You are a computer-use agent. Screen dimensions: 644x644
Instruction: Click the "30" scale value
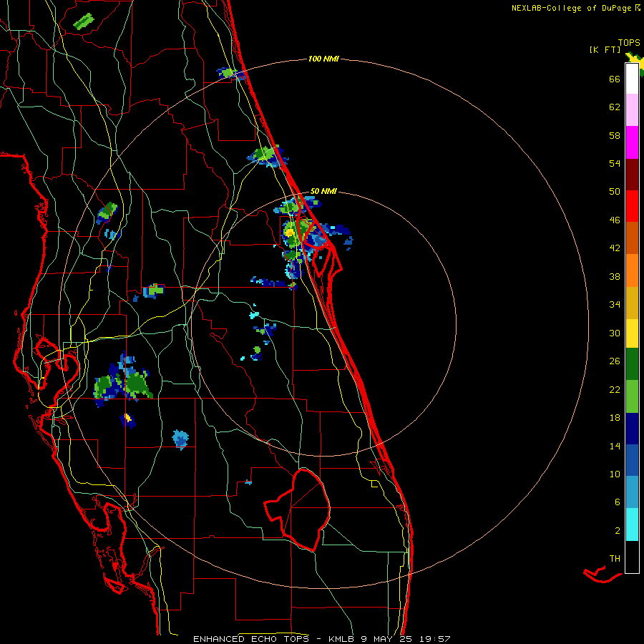(x=615, y=333)
